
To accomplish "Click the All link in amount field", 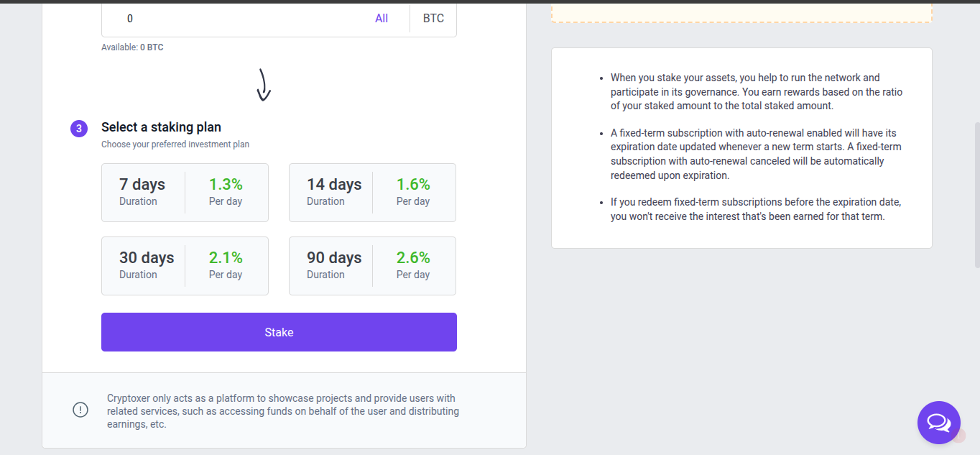I will point(381,19).
